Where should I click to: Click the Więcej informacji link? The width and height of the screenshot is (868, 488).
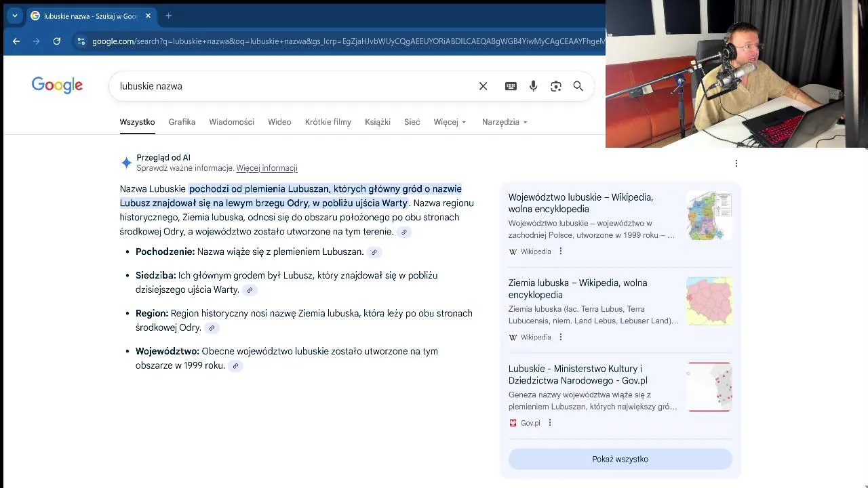point(267,168)
